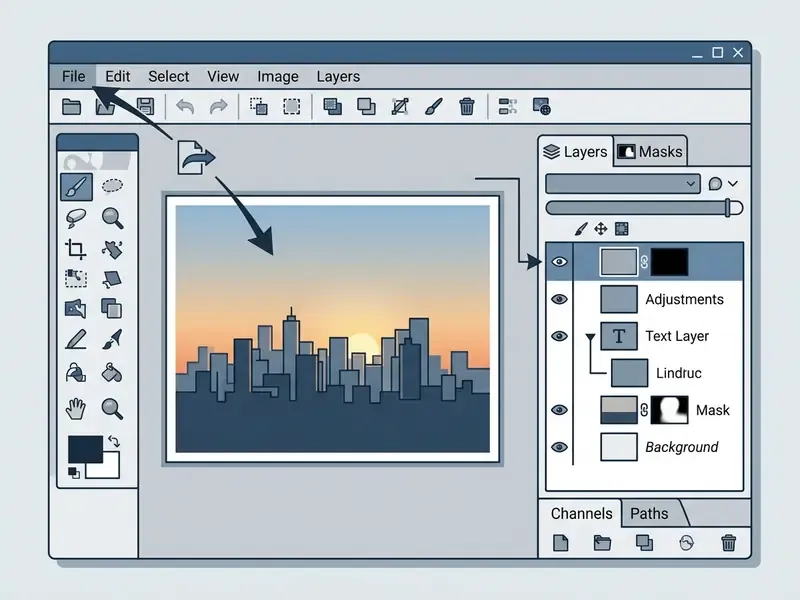The height and width of the screenshot is (600, 800).
Task: Select the upper magnifier zoom tool
Action: (x=112, y=218)
